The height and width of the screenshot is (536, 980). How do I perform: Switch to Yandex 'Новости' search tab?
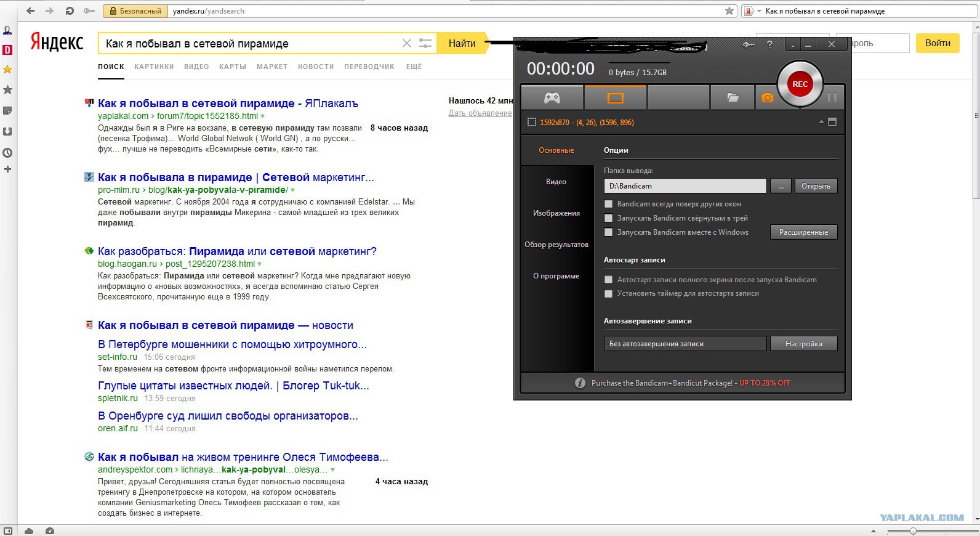coord(316,67)
